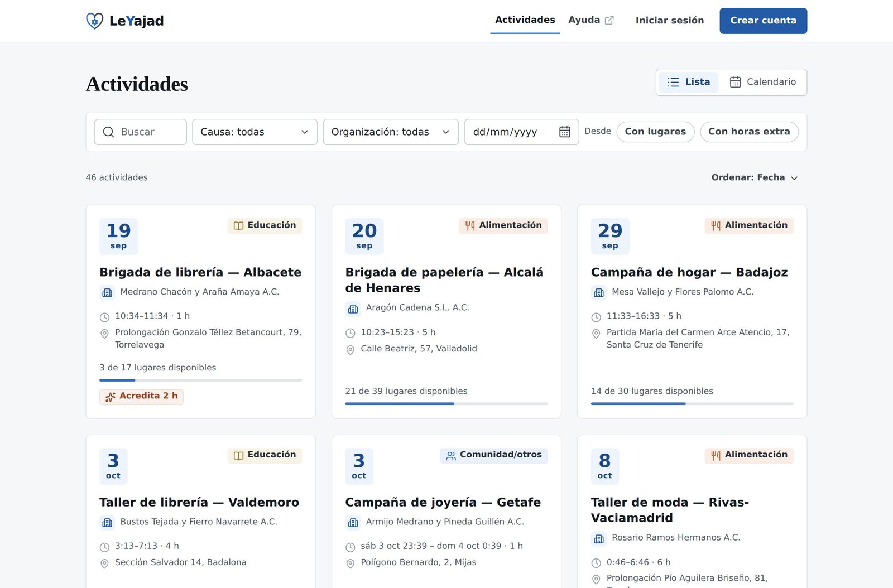Open Campaña de joyería — Getafe activity
The height and width of the screenshot is (588, 893).
coord(443,502)
